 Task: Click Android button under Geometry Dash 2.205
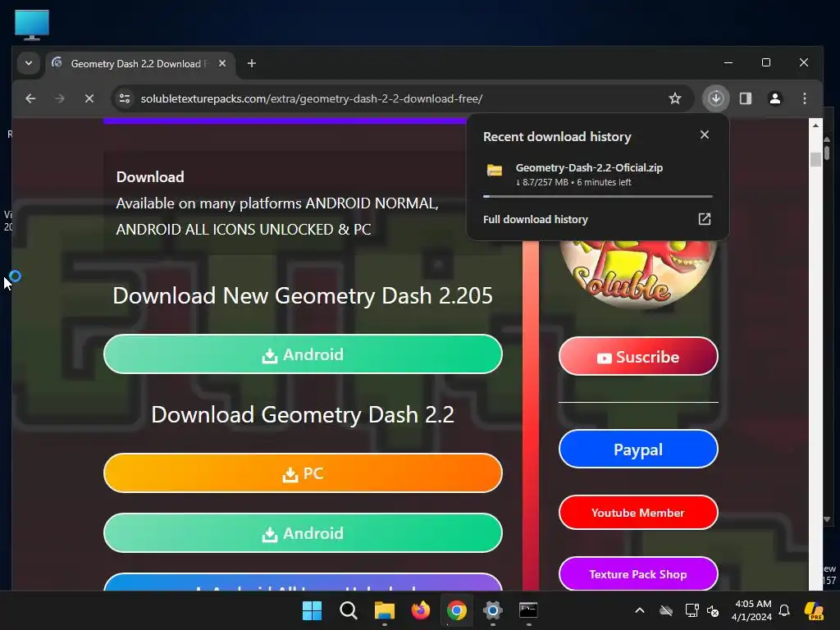point(303,354)
